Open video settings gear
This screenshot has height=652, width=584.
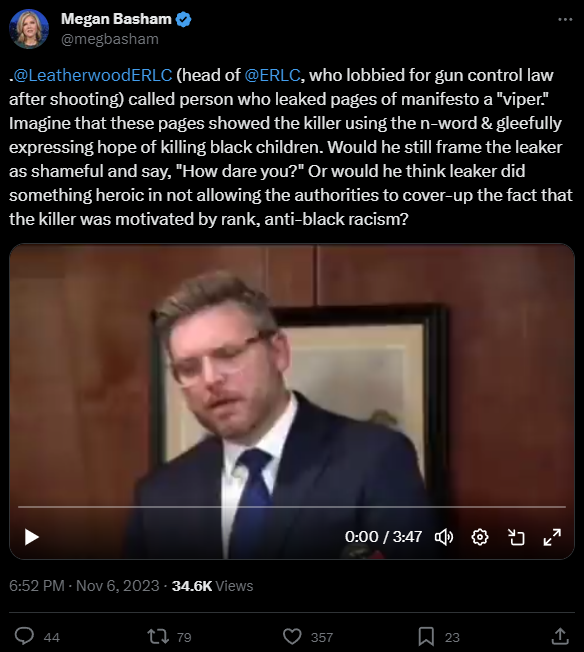click(x=480, y=537)
